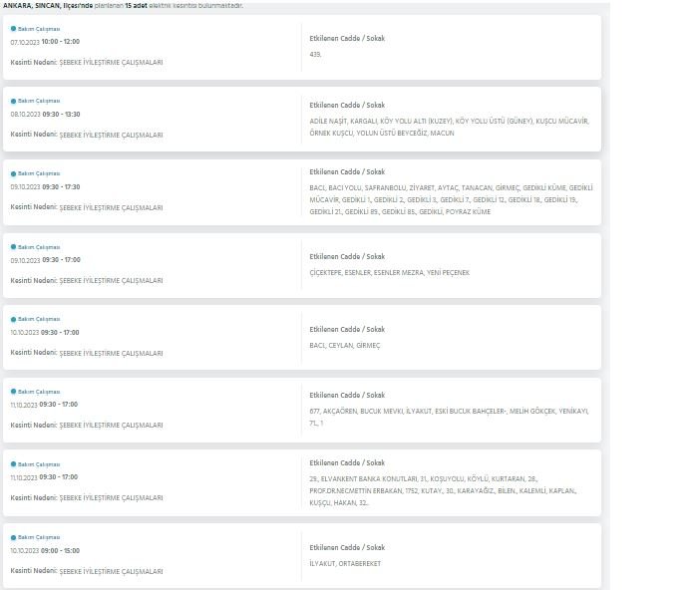This screenshot has width=700, height=590.
Task: Select the ÇİÇEKTEPE, ESENLER street list
Action: click(x=389, y=272)
